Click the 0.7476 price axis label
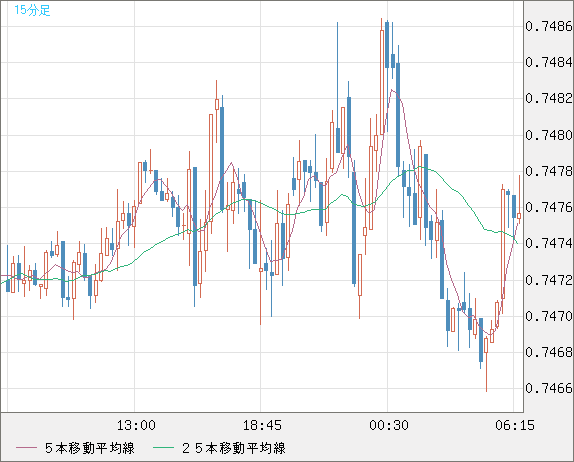Screen dimensions: 574x462 549,207
